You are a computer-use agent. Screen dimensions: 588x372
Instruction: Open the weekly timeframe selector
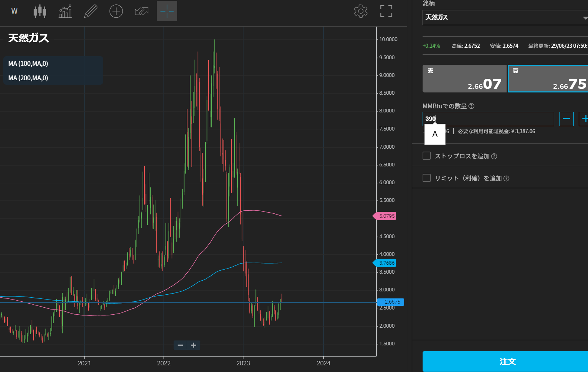coord(14,11)
